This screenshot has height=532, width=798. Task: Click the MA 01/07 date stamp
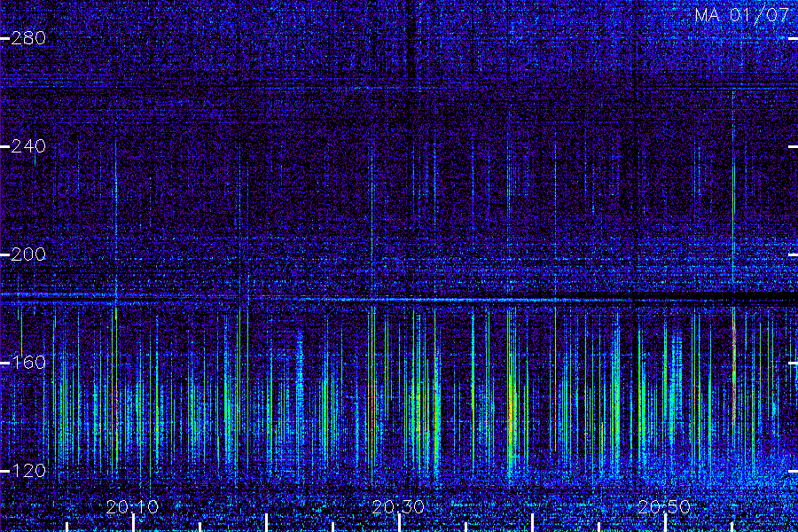(x=741, y=15)
